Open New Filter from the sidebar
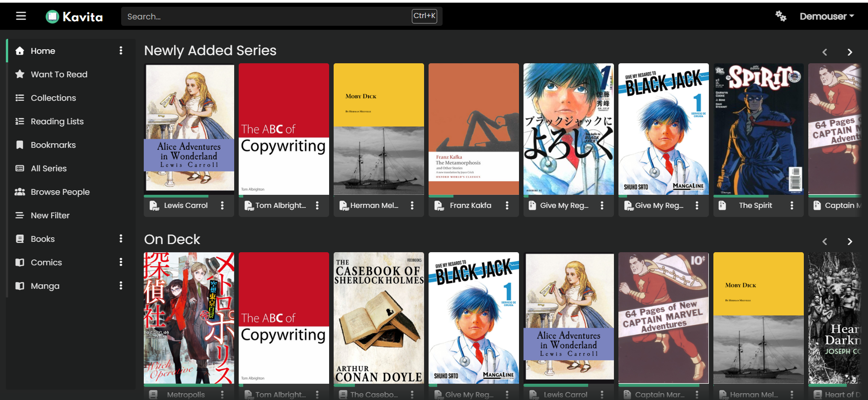 (x=50, y=216)
